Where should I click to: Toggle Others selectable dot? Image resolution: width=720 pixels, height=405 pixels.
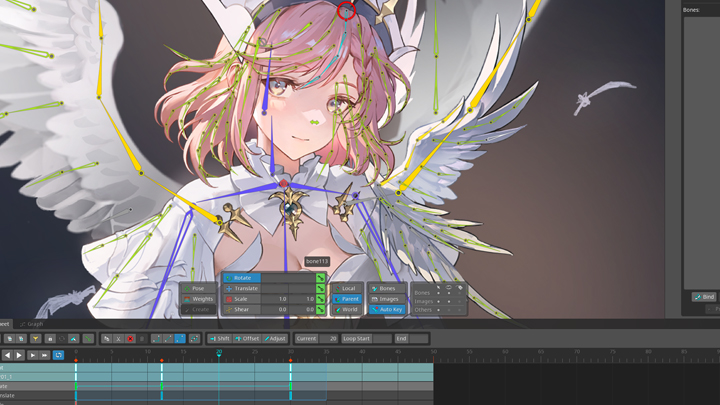[x=438, y=310]
